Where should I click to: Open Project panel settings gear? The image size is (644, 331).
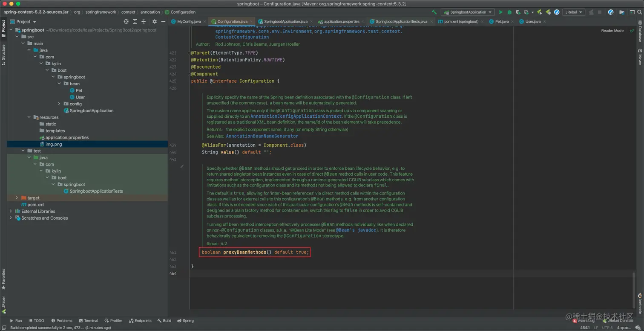click(x=155, y=21)
